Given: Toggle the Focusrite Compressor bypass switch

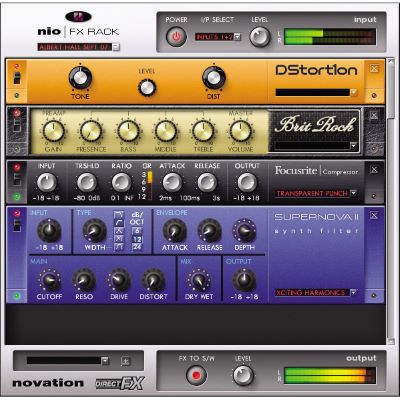Looking at the screenshot, I should pyautogui.click(x=17, y=178).
